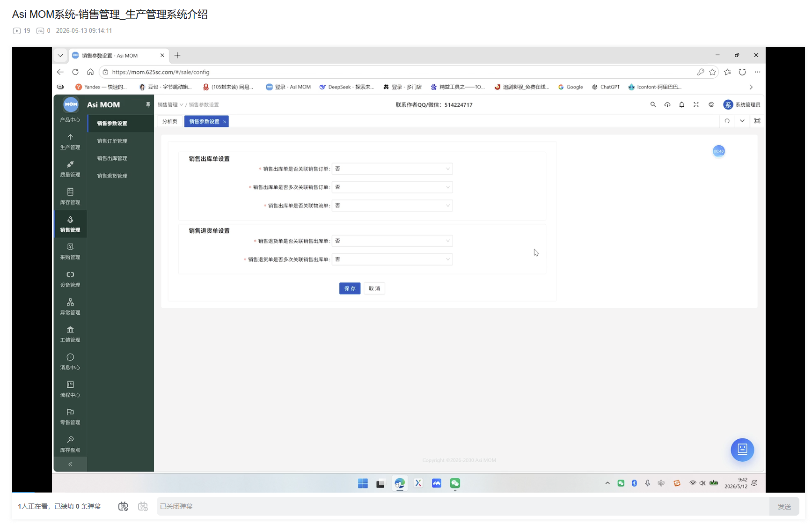Click the taskbar volume icon
The height and width of the screenshot is (525, 812).
coord(702,483)
